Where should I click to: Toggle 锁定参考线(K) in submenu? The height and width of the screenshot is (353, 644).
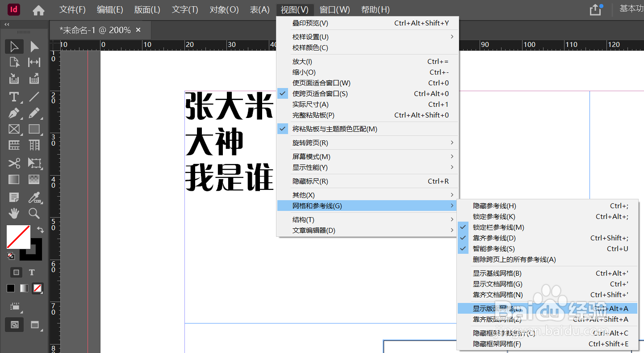(548, 217)
